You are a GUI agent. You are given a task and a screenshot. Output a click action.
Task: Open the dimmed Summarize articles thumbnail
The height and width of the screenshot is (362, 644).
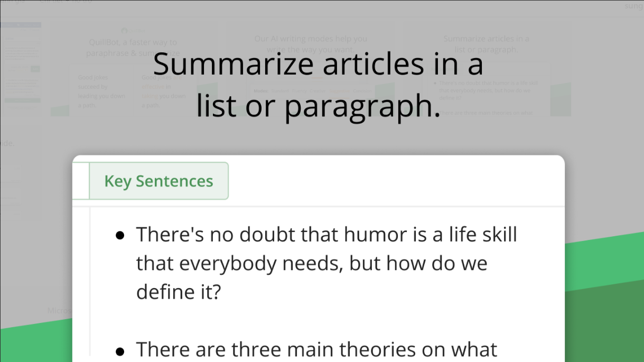point(487,69)
